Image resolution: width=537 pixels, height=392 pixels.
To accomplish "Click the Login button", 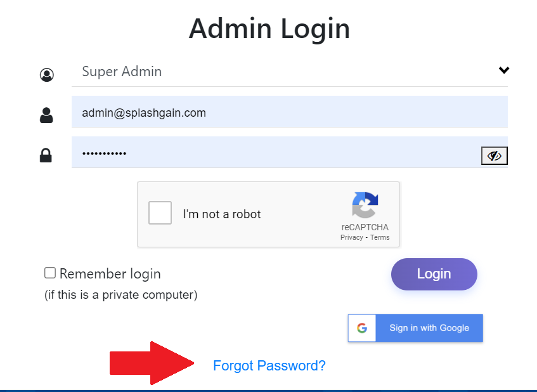I will [x=434, y=274].
